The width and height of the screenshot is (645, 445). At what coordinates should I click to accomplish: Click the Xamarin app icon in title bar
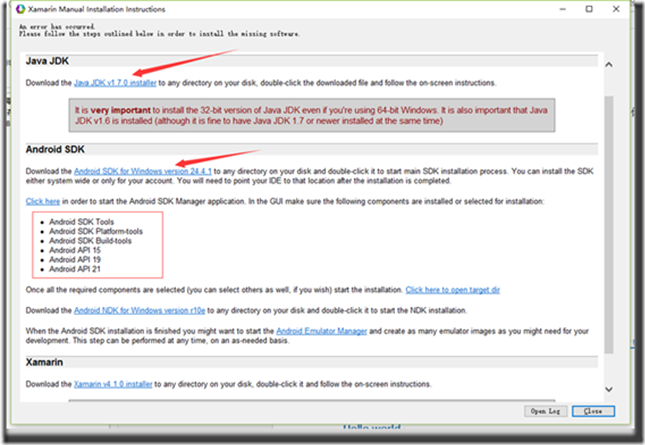click(x=21, y=9)
